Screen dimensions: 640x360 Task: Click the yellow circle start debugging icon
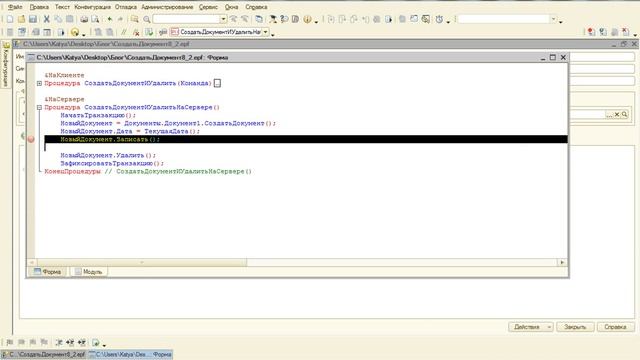pyautogui.click(x=75, y=32)
